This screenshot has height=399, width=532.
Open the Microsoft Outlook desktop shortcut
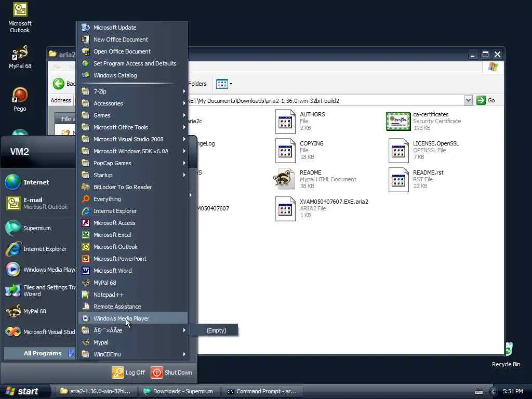point(20,18)
